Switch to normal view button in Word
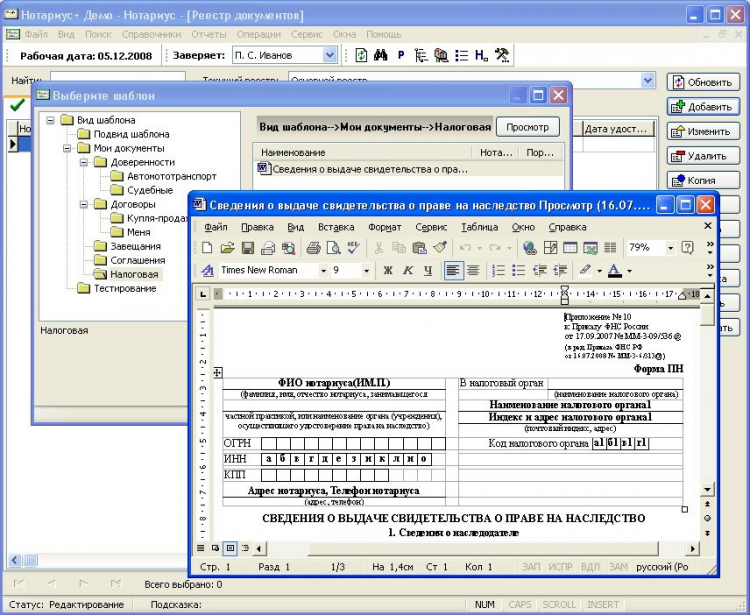This screenshot has width=750, height=615. coord(201,548)
